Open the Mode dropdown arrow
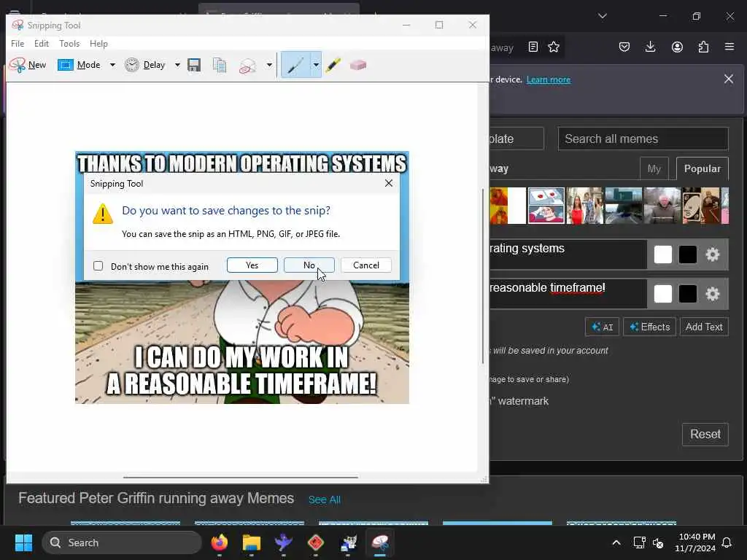The width and height of the screenshot is (747, 560). [x=112, y=65]
